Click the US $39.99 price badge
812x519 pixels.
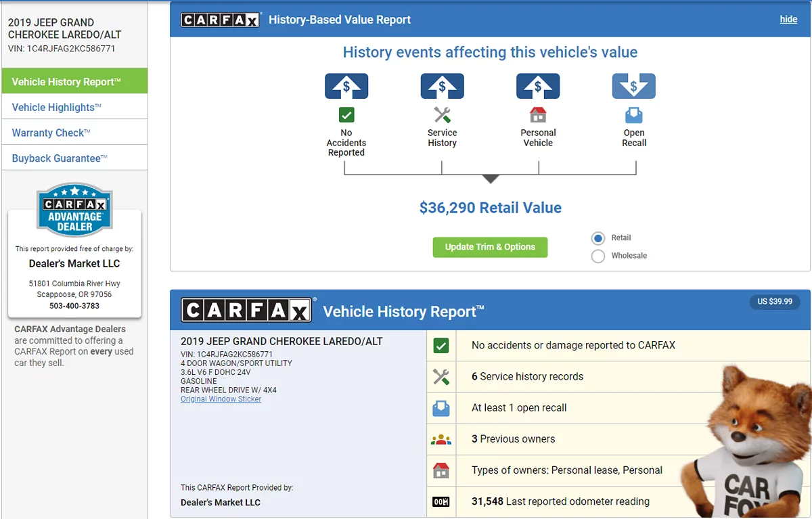[775, 302]
